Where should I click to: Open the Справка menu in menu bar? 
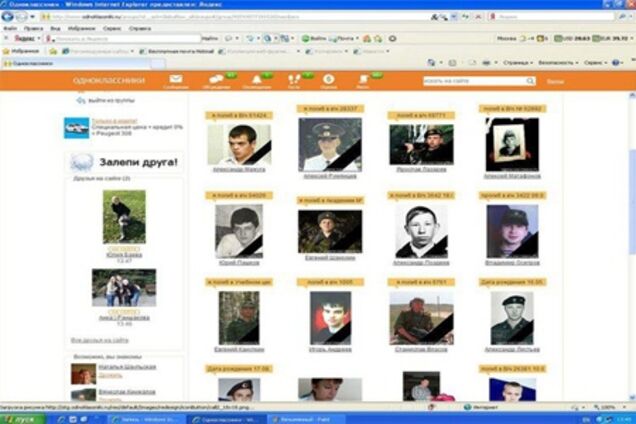(x=140, y=28)
